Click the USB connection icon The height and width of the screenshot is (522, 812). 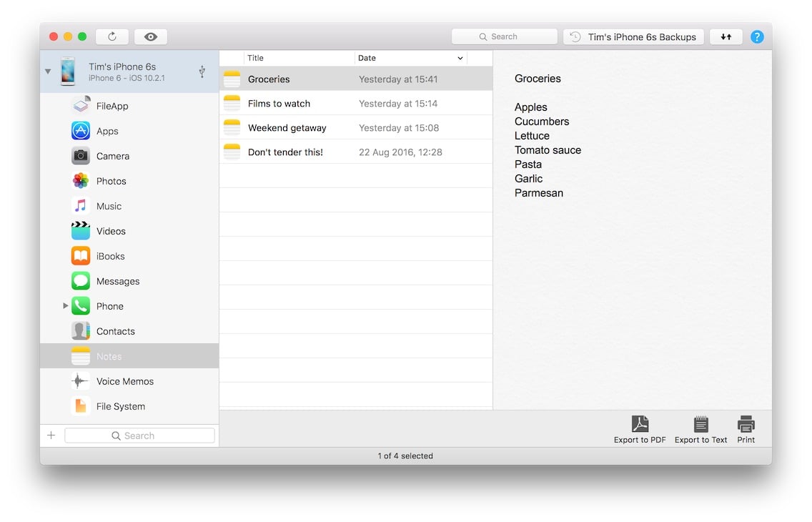pyautogui.click(x=202, y=72)
